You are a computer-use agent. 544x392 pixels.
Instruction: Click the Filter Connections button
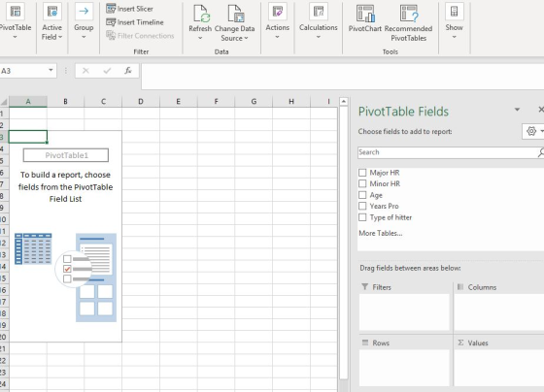(x=140, y=36)
